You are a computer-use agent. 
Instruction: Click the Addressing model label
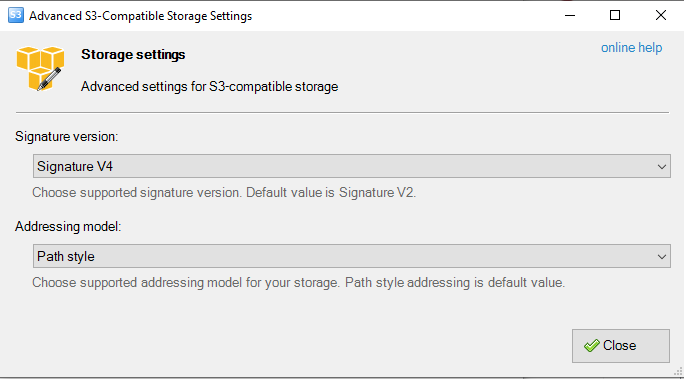(68, 227)
